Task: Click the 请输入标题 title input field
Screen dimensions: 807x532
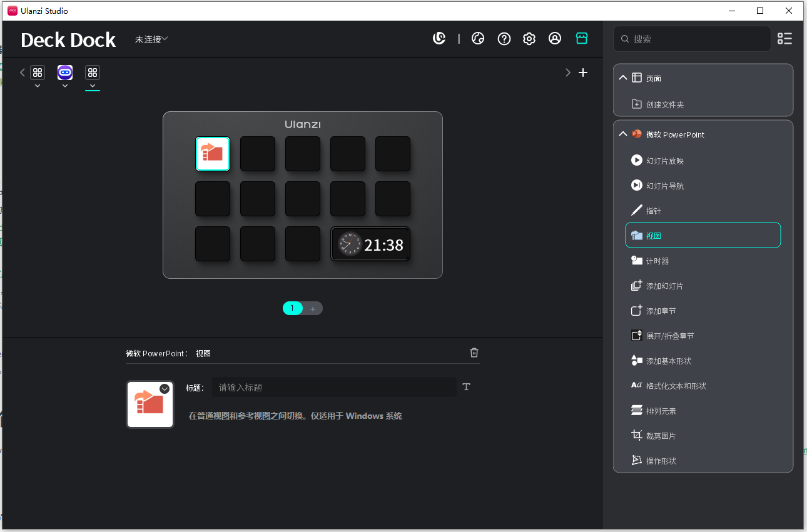Action: (334, 388)
